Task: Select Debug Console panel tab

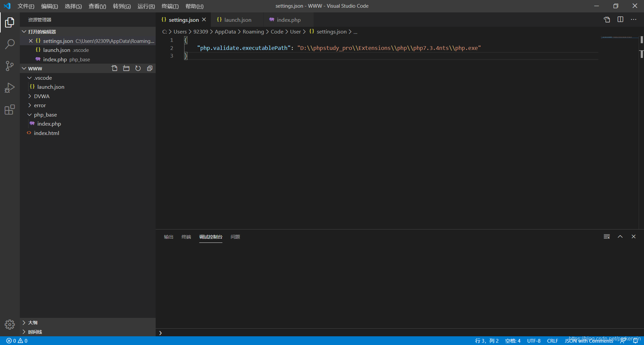Action: pos(211,237)
